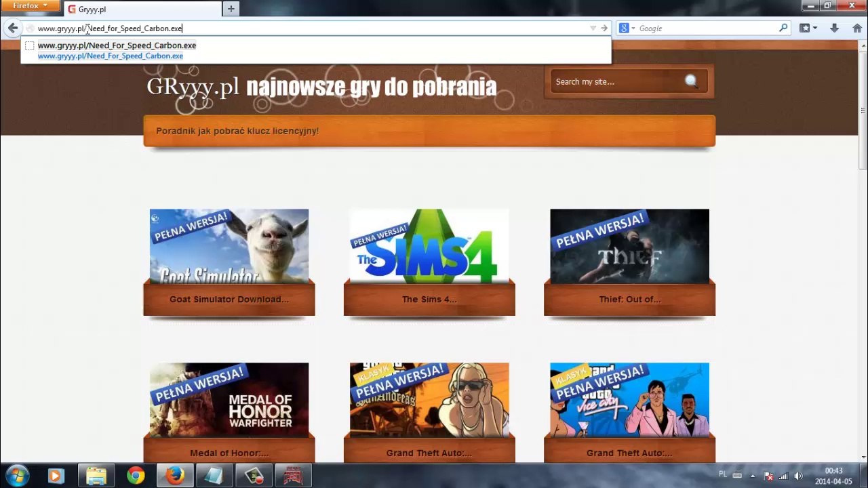Image resolution: width=868 pixels, height=488 pixels.
Task: Open the Medal of Honor Warfighter thumbnail
Action: pos(229,400)
